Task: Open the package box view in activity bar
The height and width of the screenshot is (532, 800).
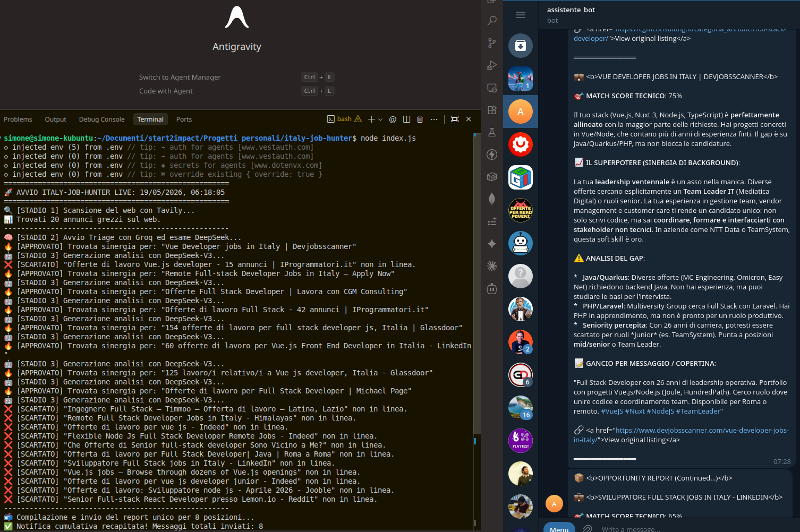Action: pos(492,177)
